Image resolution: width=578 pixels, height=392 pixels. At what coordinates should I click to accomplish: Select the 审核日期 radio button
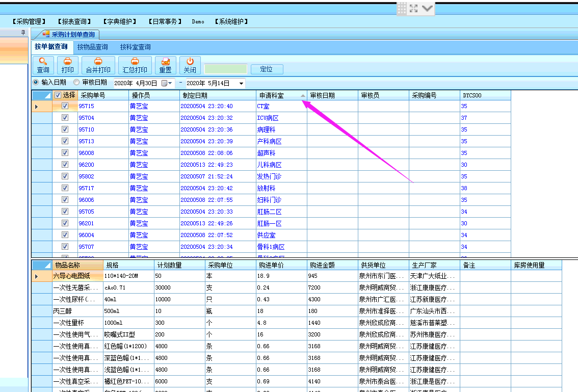[x=76, y=82]
